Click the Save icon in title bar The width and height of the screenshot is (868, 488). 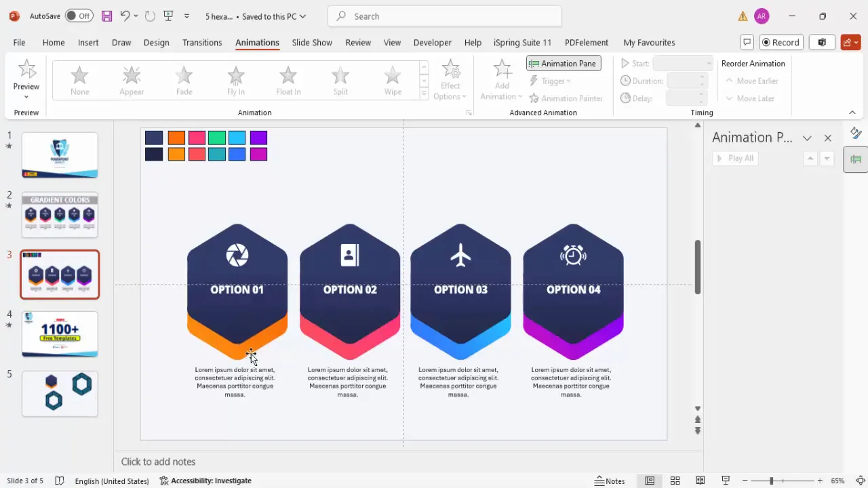point(106,16)
